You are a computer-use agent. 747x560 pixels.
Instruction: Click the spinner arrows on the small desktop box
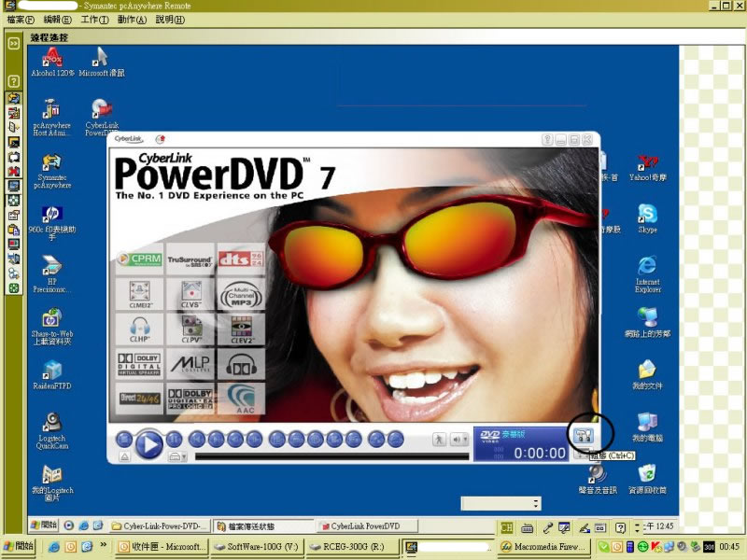click(x=536, y=503)
